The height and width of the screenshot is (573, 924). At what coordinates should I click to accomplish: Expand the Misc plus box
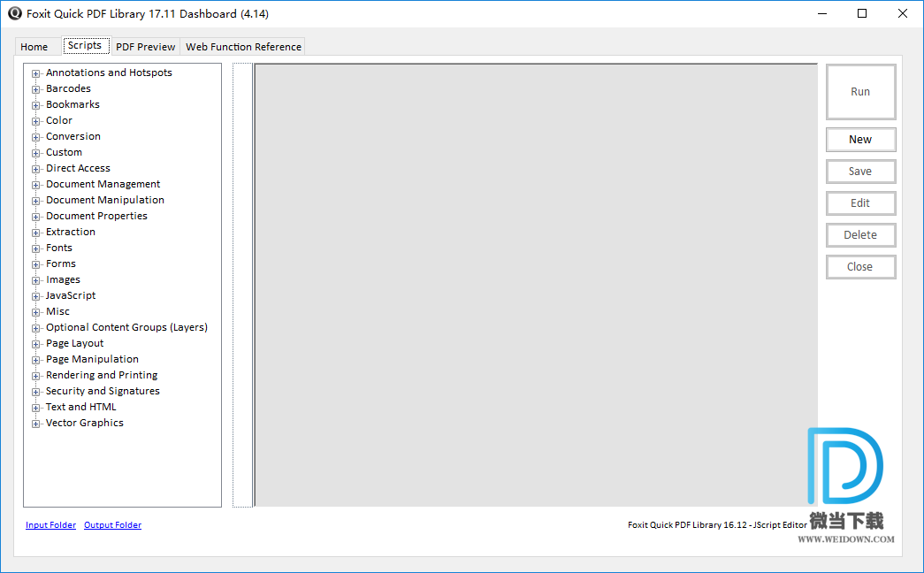(36, 312)
